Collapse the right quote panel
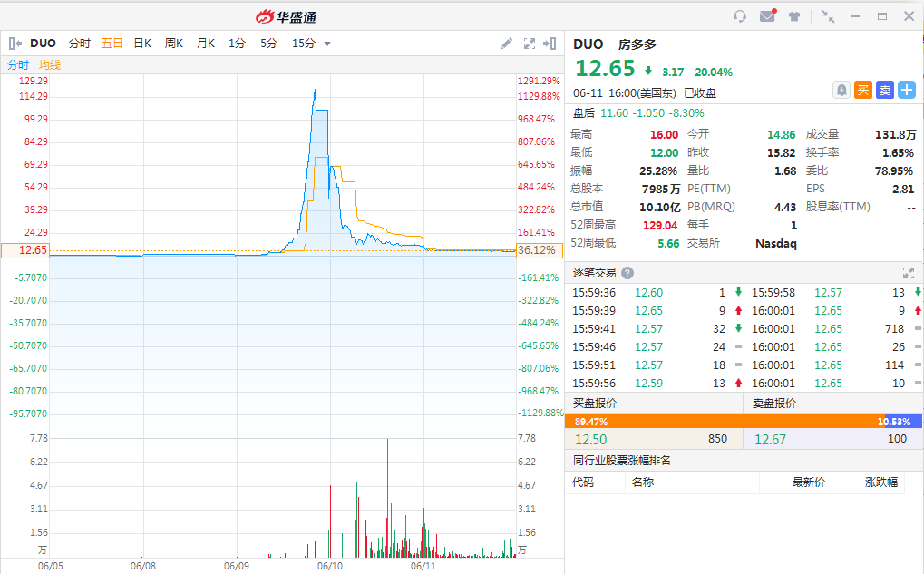The image size is (924, 574). [x=550, y=44]
